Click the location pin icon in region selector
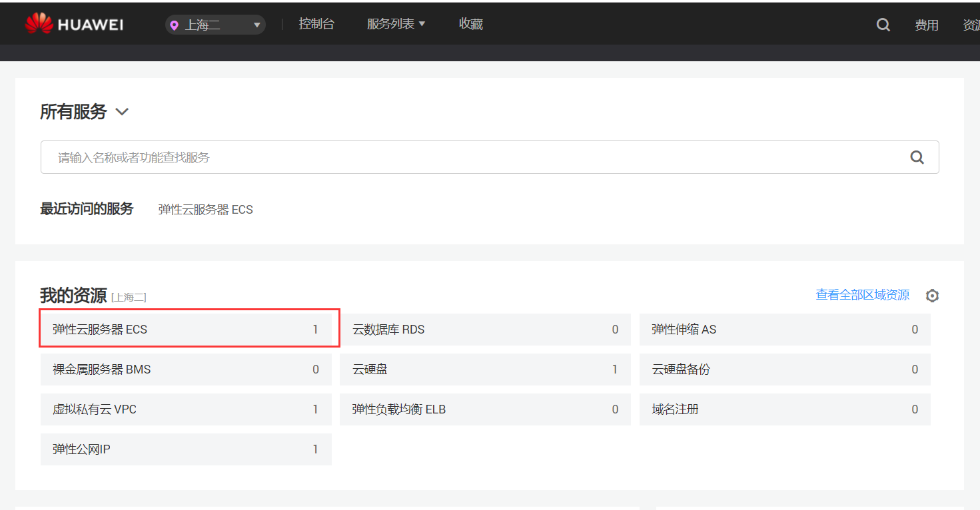 pos(175,26)
